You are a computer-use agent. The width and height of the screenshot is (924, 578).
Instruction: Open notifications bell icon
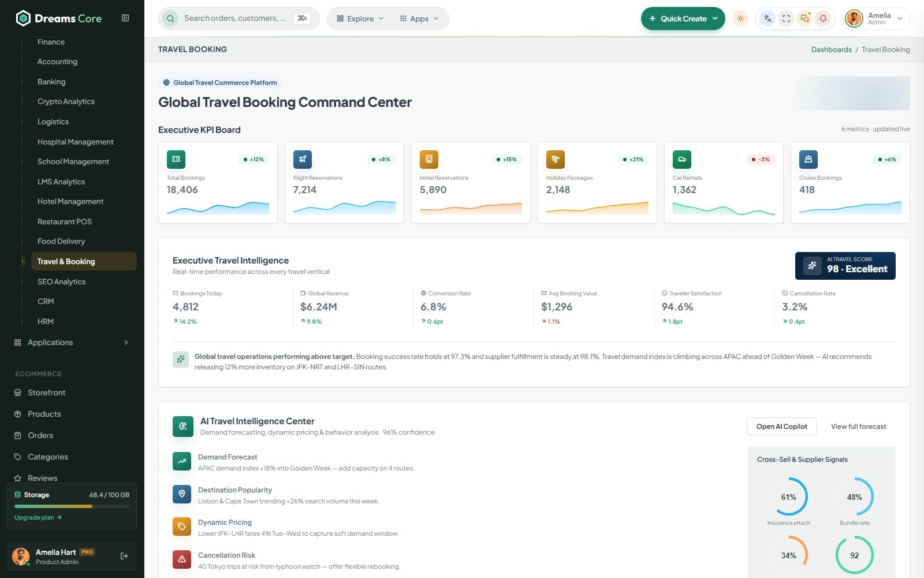point(823,18)
